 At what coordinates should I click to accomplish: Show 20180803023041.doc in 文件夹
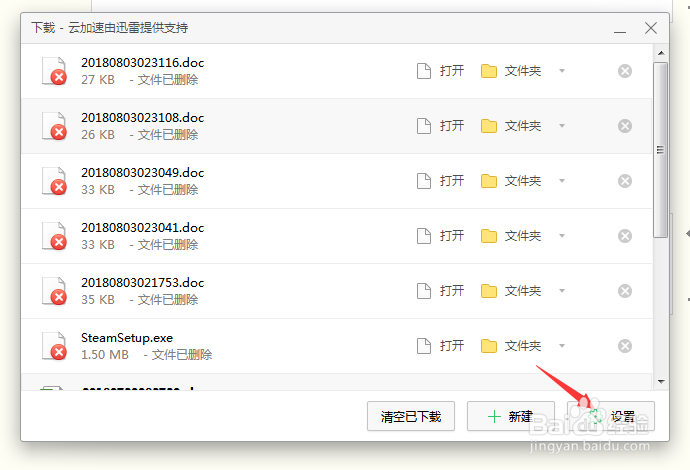pos(511,236)
